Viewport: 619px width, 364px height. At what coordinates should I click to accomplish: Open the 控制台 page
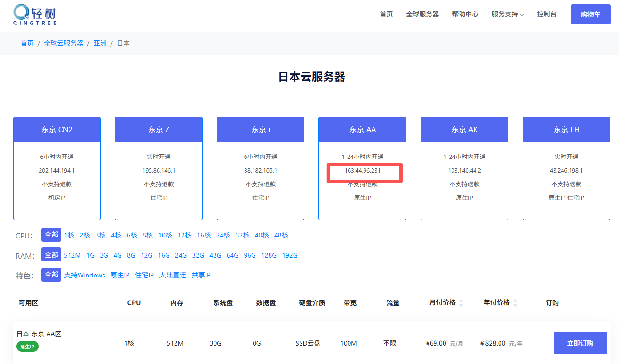547,14
